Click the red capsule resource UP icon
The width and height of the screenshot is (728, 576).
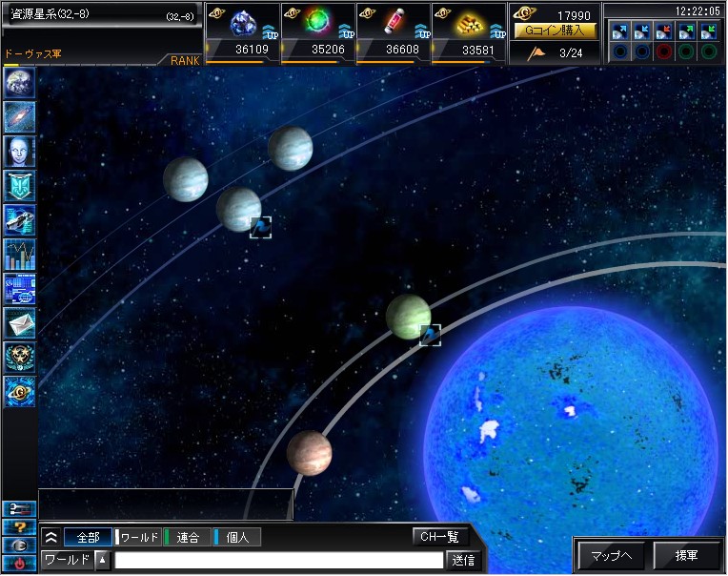point(422,32)
